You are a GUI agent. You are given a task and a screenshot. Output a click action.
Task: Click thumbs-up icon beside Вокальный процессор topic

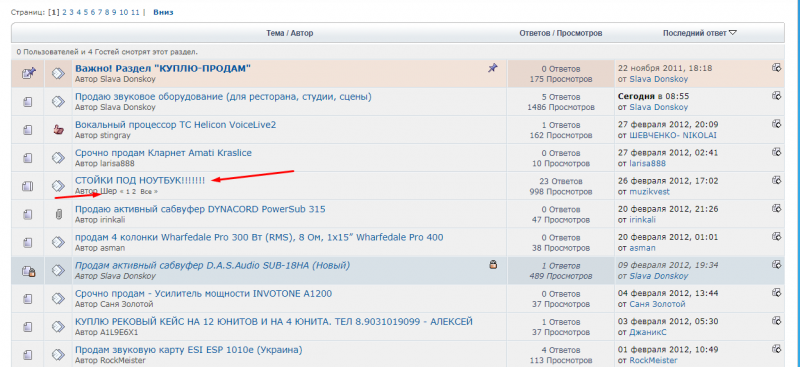(x=58, y=130)
